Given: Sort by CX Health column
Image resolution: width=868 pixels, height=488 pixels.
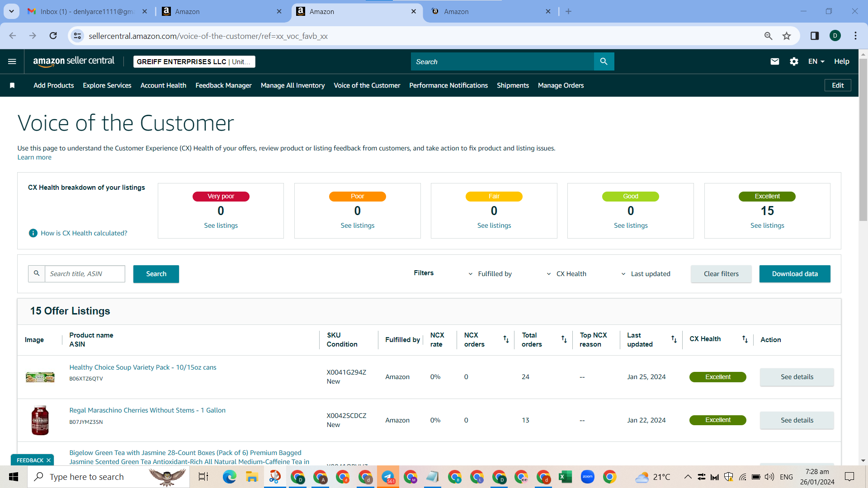Looking at the screenshot, I should click(x=745, y=339).
